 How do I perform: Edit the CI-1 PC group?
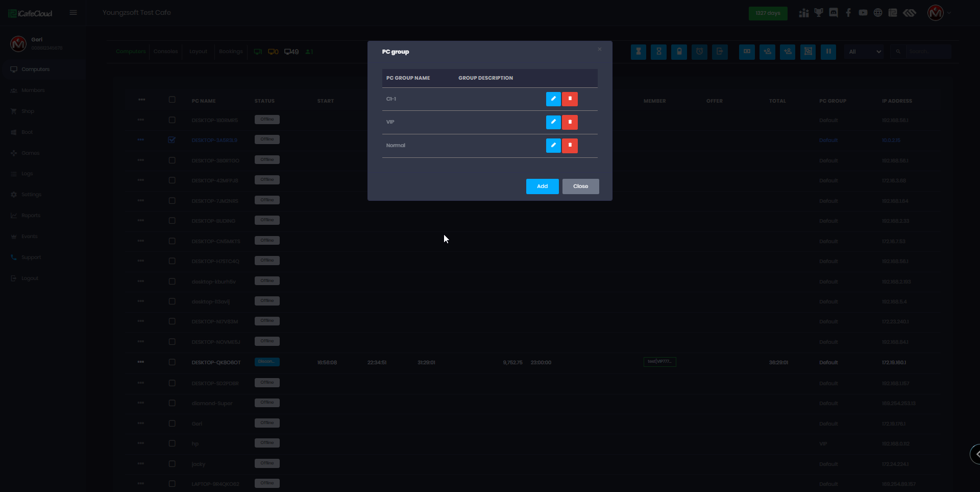click(553, 99)
